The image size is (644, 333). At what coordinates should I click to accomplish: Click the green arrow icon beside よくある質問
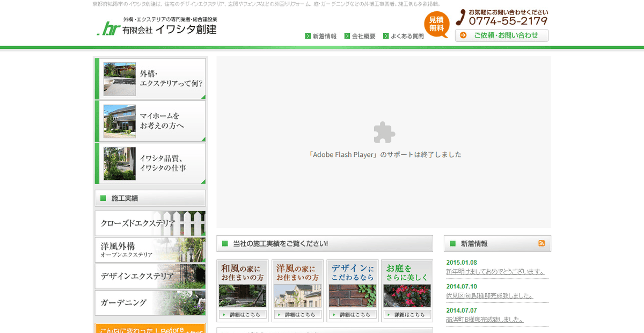coord(386,36)
